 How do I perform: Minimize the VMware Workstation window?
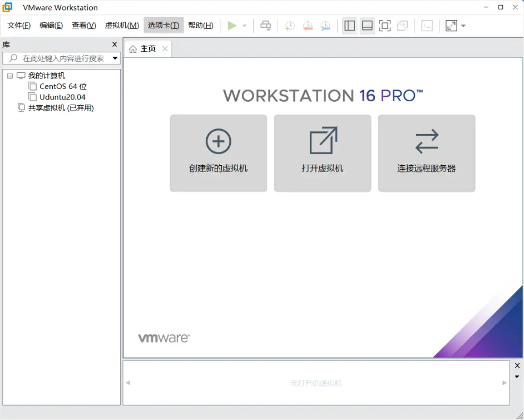tap(486, 7)
